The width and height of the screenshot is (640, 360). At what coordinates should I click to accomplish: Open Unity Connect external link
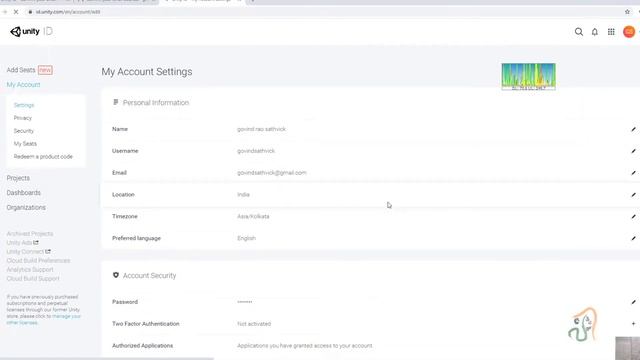(28, 252)
